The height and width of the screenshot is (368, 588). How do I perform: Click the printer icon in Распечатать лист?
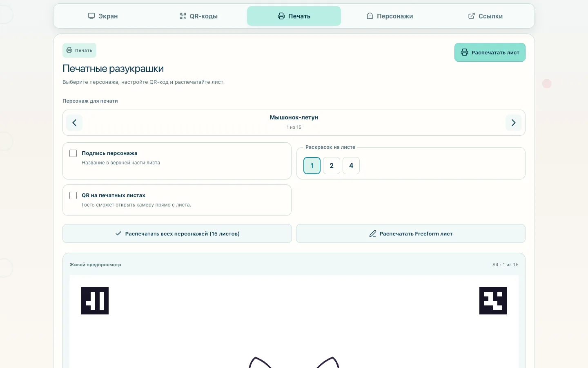[x=465, y=52]
